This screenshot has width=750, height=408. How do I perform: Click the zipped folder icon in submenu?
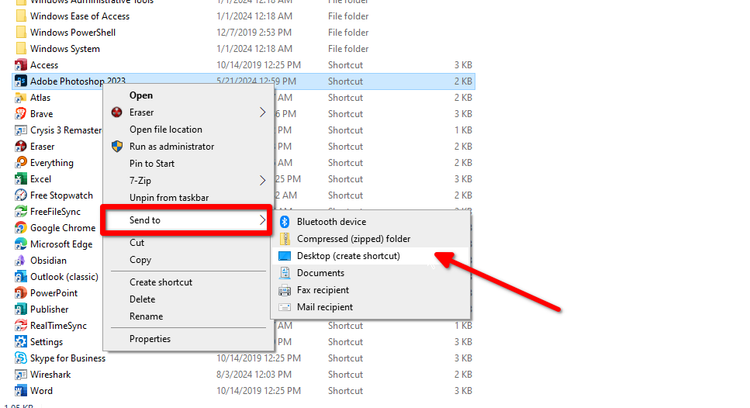click(285, 239)
